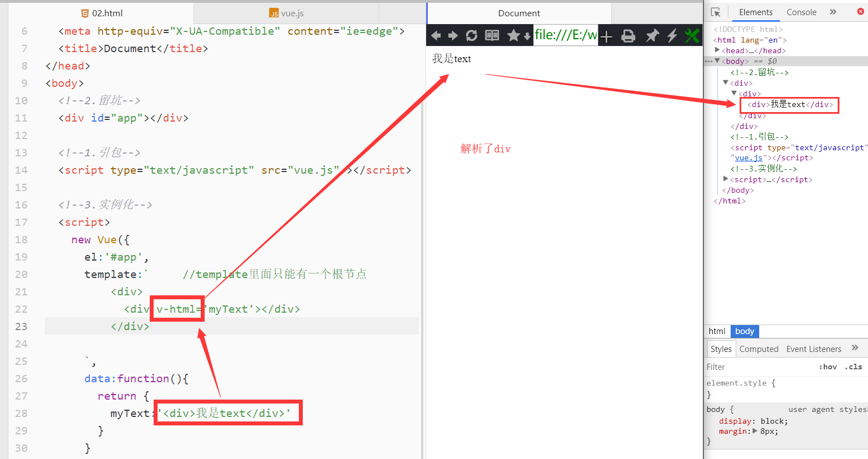The image size is (868, 459).
Task: Click the title Document code line
Action: pyautogui.click(x=133, y=48)
